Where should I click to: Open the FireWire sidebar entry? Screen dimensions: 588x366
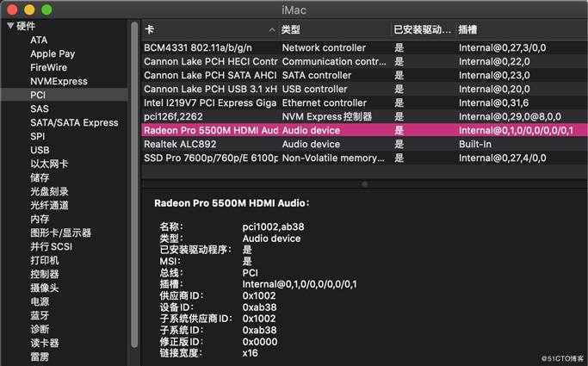(48, 67)
